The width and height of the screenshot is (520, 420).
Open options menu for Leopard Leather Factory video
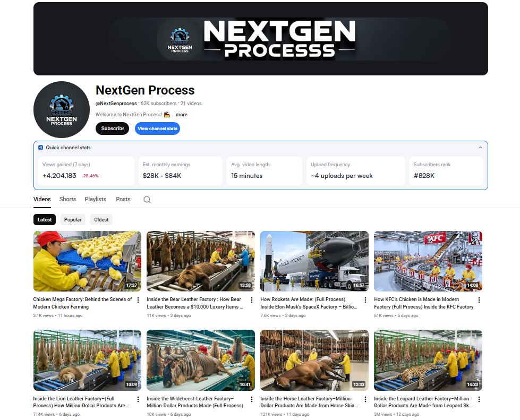pyautogui.click(x=479, y=399)
